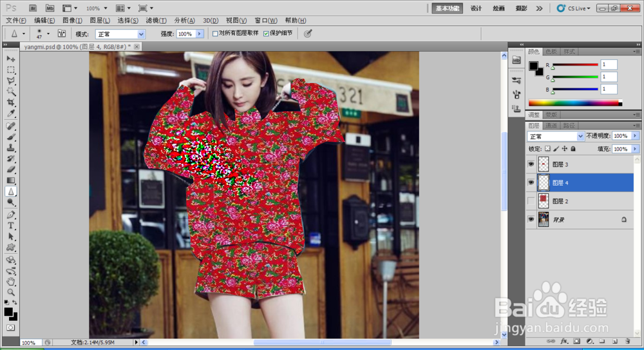This screenshot has height=350, width=644.
Task: Select the Polygonal Lasso tool
Action: point(11,81)
